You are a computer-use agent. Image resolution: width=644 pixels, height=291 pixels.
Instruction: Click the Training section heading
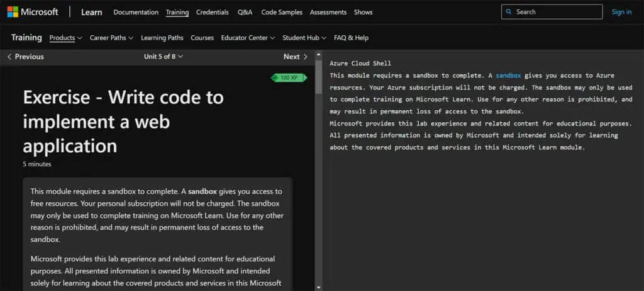(26, 37)
